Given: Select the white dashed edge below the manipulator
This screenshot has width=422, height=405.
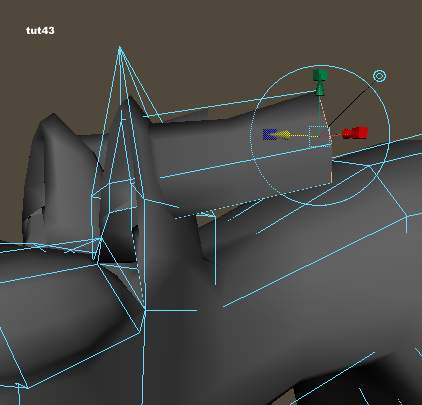Looking at the screenshot, I should pyautogui.click(x=252, y=201).
